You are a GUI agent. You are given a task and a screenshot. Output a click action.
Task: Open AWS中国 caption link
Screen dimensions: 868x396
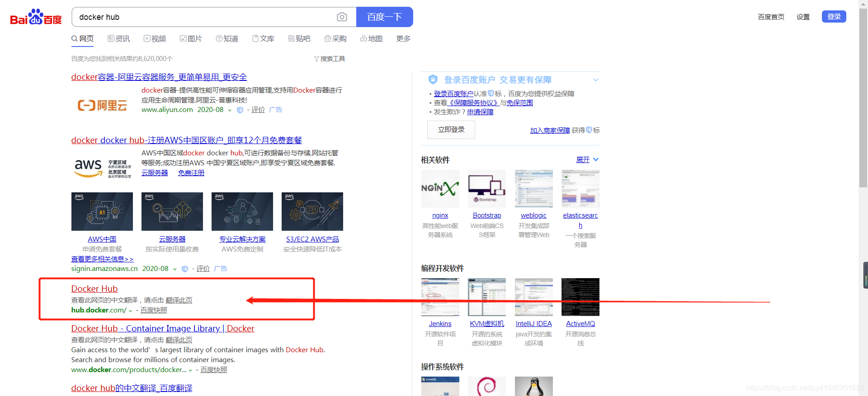pos(102,239)
